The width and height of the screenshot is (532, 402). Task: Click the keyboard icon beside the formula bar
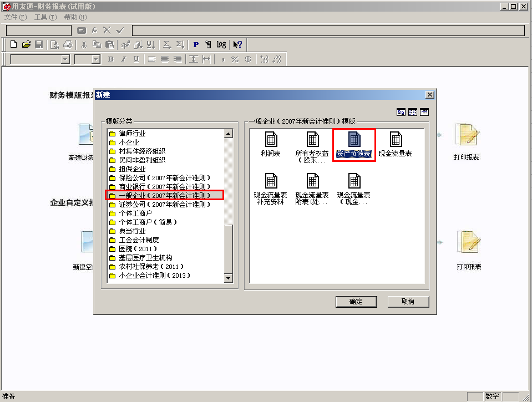82,30
